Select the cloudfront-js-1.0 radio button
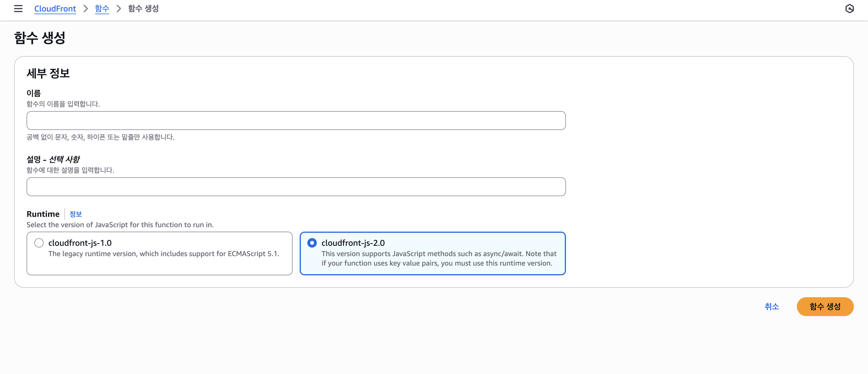 (39, 243)
